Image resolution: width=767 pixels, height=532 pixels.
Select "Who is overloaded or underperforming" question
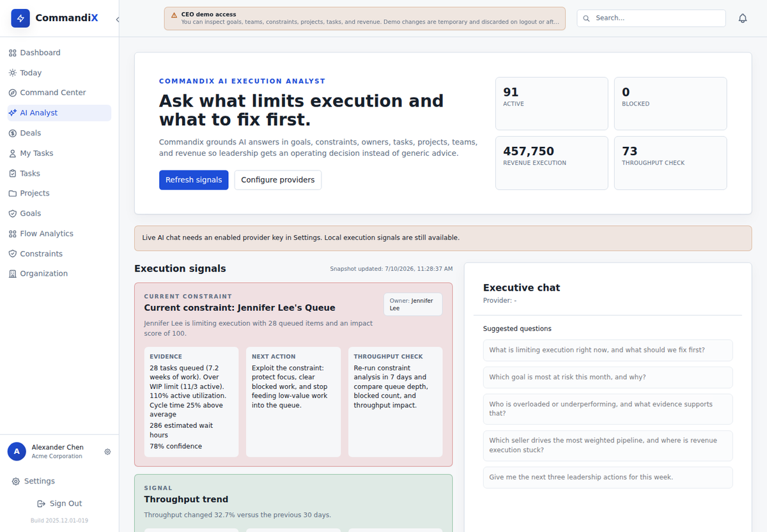pyautogui.click(x=608, y=409)
